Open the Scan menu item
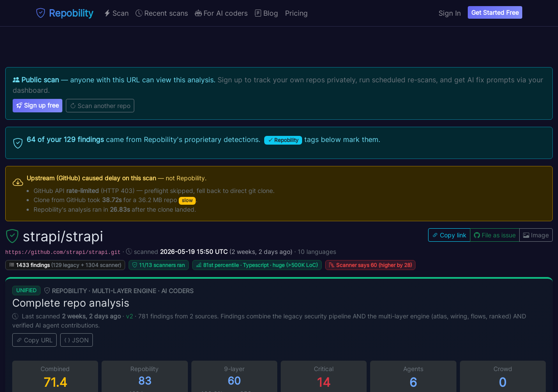This screenshot has width=558, height=392. click(x=116, y=13)
